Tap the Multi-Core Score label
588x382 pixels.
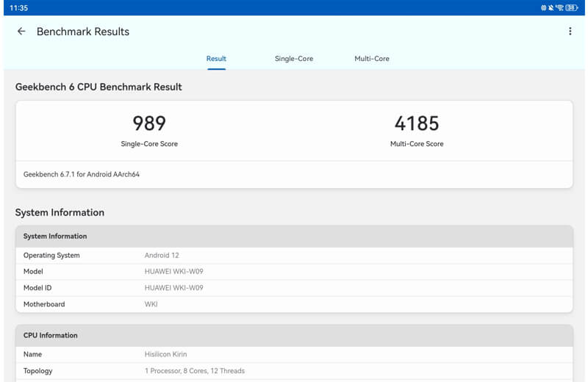pyautogui.click(x=417, y=144)
